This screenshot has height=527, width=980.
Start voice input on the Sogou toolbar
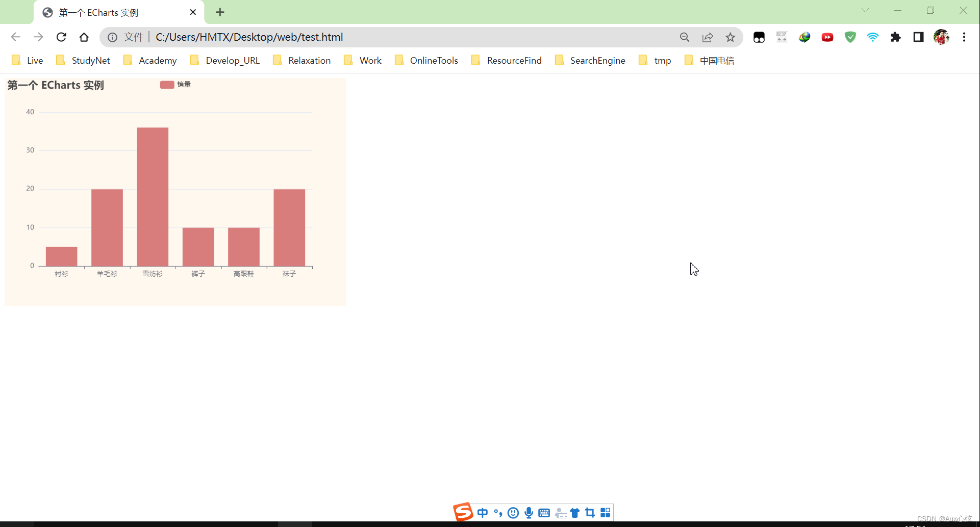coord(529,513)
